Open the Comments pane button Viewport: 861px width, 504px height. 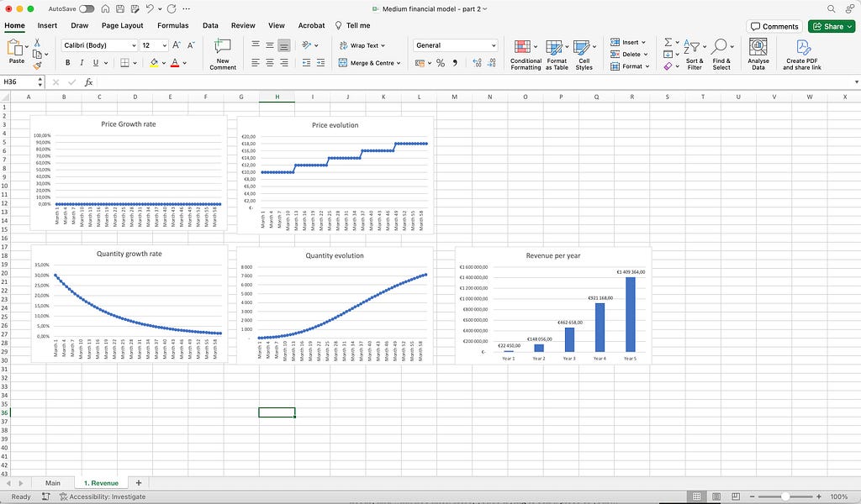pyautogui.click(x=774, y=26)
